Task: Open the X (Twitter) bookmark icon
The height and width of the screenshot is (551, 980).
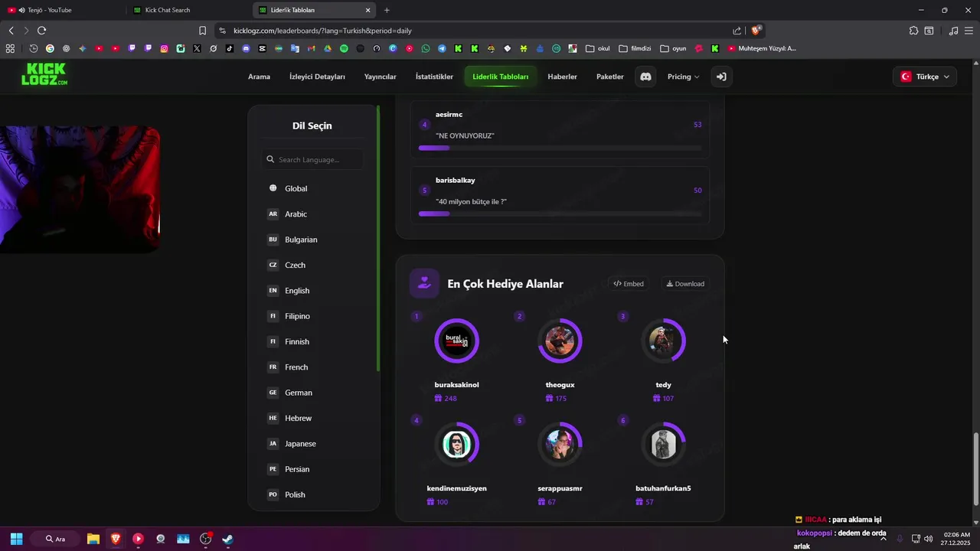Action: click(197, 48)
